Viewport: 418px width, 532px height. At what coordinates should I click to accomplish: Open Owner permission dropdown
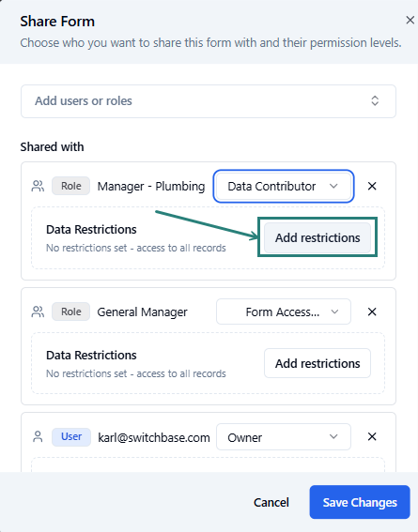tap(284, 437)
